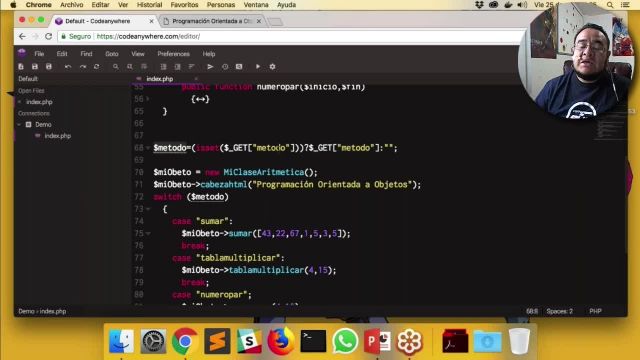This screenshot has width=640, height=360.
Task: Open the View menu
Action: [x=138, y=54]
